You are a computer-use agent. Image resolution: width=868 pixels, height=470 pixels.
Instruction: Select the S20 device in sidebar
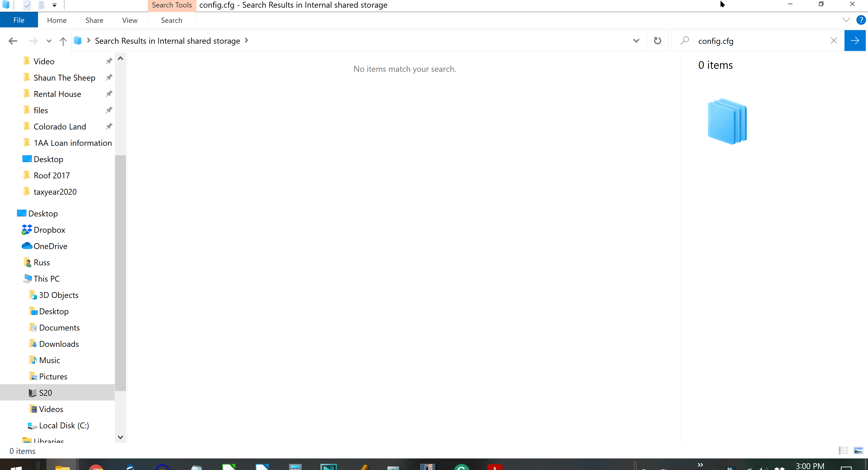coord(45,392)
